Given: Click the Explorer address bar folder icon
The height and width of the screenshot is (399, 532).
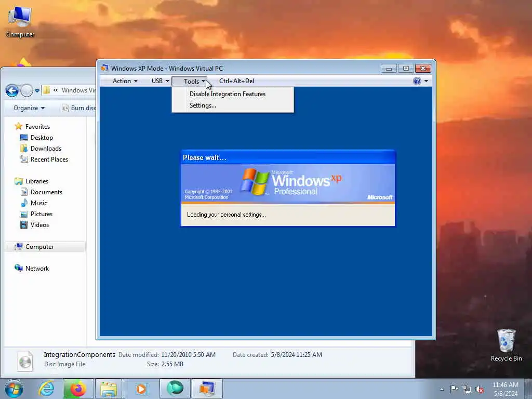Looking at the screenshot, I should tap(46, 90).
